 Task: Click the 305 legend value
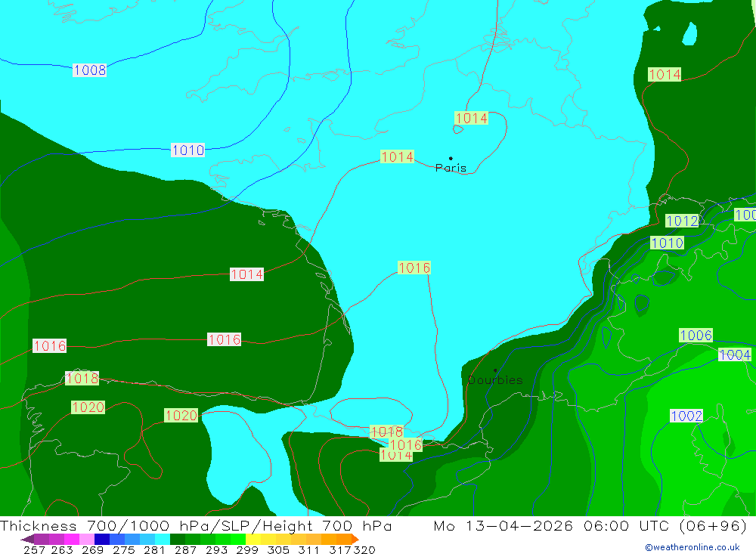click(278, 549)
